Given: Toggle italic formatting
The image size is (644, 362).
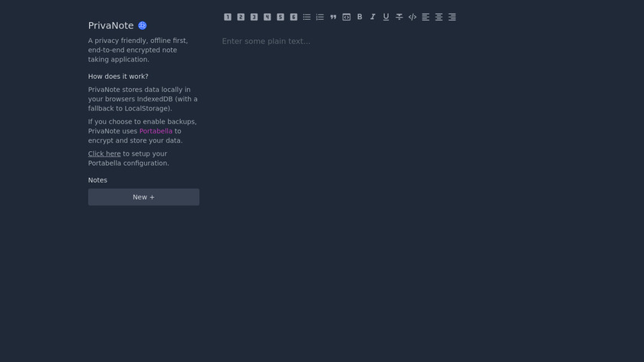Looking at the screenshot, I should click(x=373, y=17).
